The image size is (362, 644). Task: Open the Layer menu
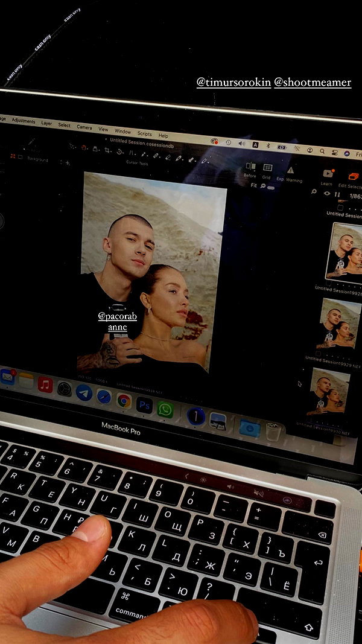[46, 123]
